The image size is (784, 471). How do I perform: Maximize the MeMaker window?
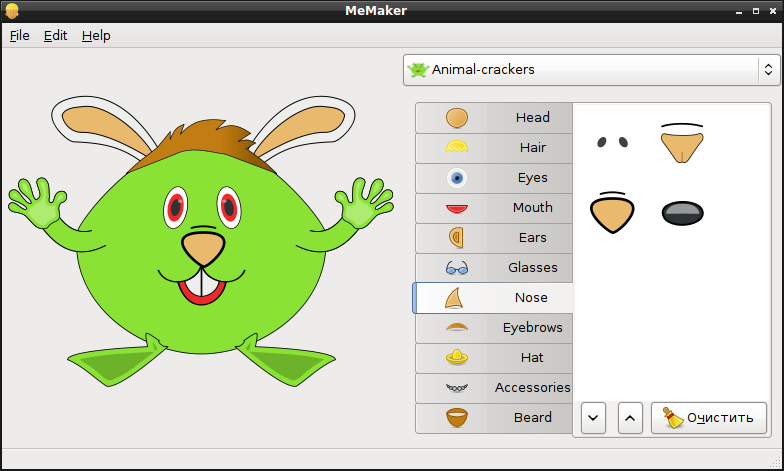click(756, 11)
